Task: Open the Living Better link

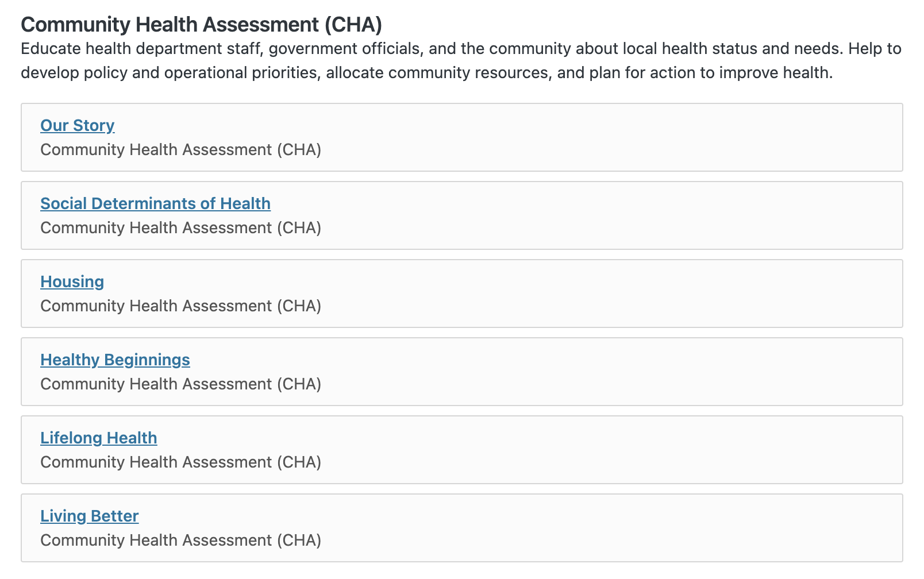Action: (89, 516)
